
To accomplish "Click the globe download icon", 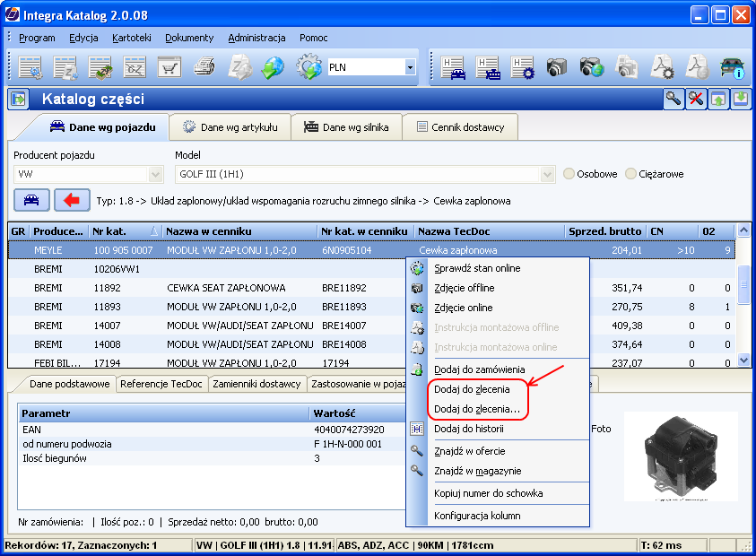I will pos(273,67).
